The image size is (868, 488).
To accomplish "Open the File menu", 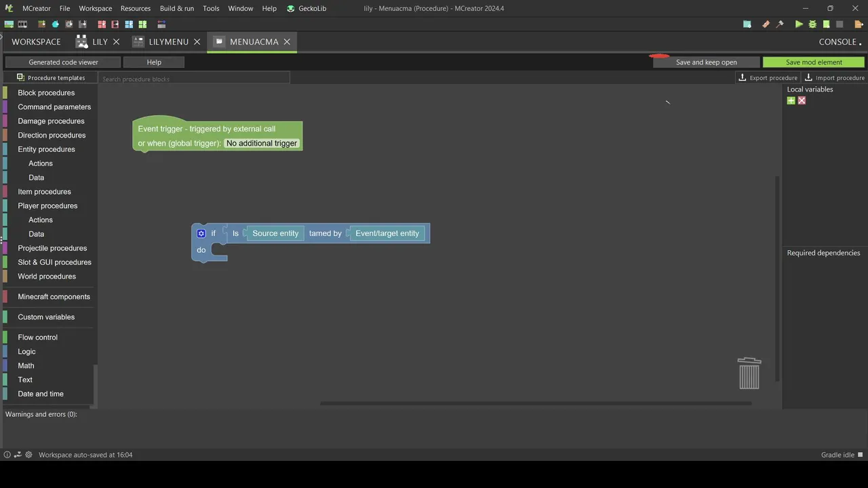I will coord(64,8).
